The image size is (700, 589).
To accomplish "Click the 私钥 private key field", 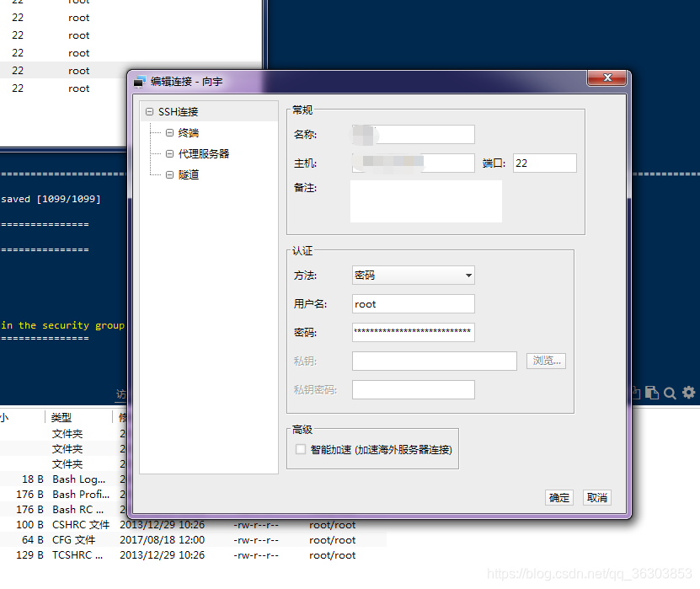I will [x=435, y=361].
